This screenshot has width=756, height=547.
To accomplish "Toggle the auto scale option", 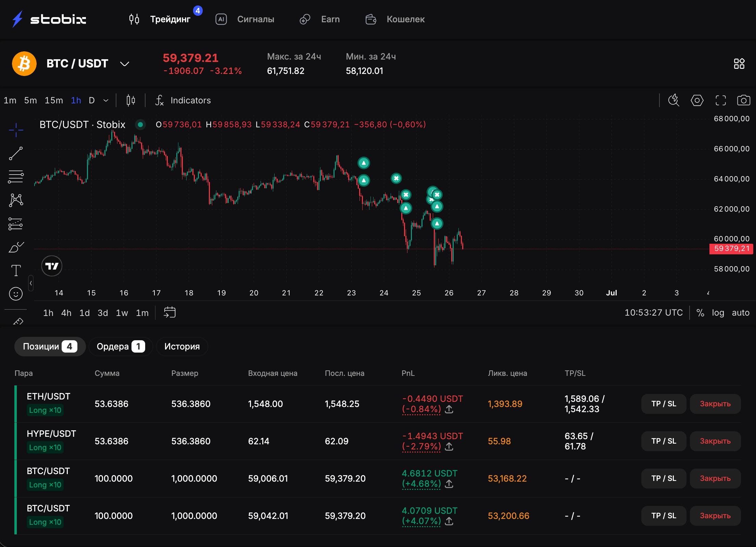I will coord(741,313).
